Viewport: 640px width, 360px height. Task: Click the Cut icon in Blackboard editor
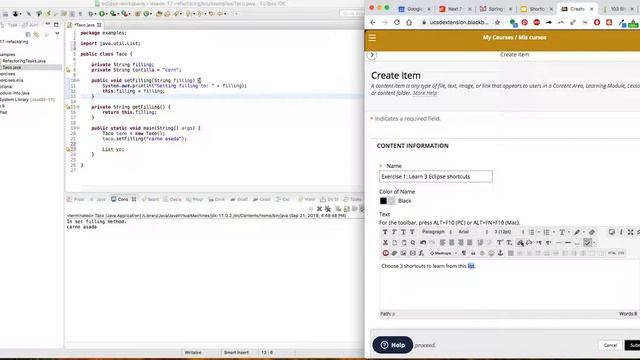click(x=385, y=242)
